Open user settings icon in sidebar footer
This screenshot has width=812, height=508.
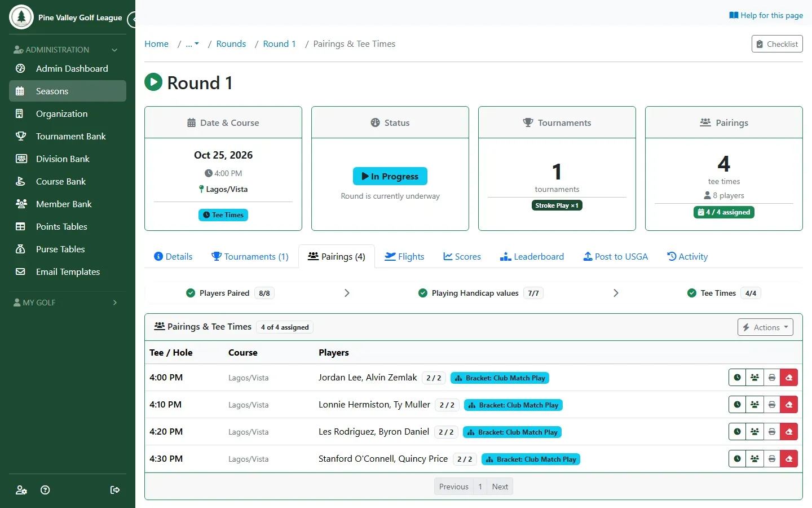tap(21, 490)
